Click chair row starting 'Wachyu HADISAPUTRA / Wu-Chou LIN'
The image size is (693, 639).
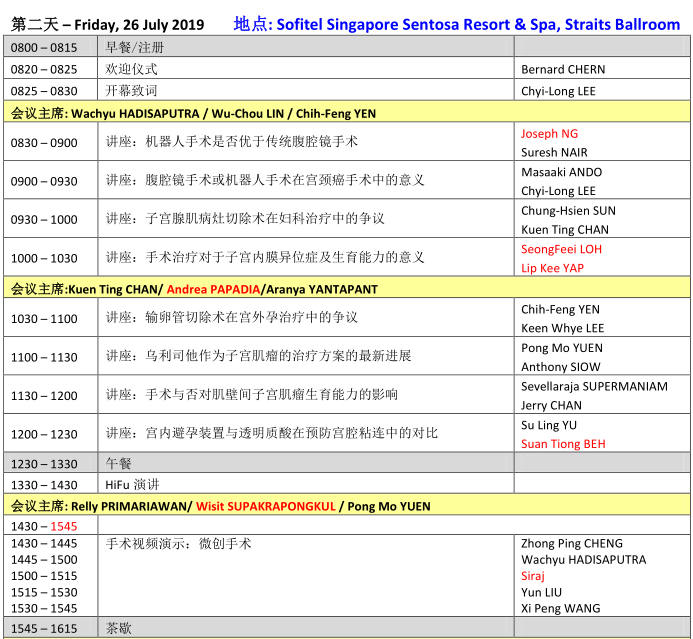click(x=346, y=113)
